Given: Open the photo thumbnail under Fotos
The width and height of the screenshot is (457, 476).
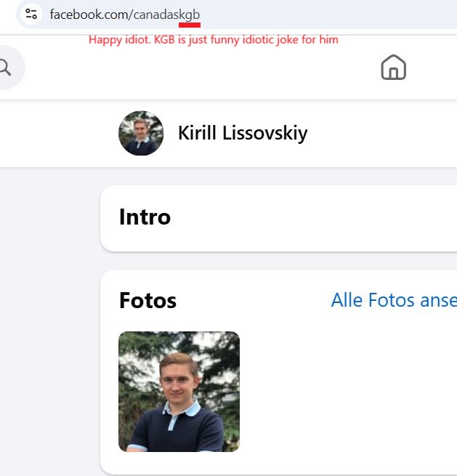Looking at the screenshot, I should coord(179,392).
